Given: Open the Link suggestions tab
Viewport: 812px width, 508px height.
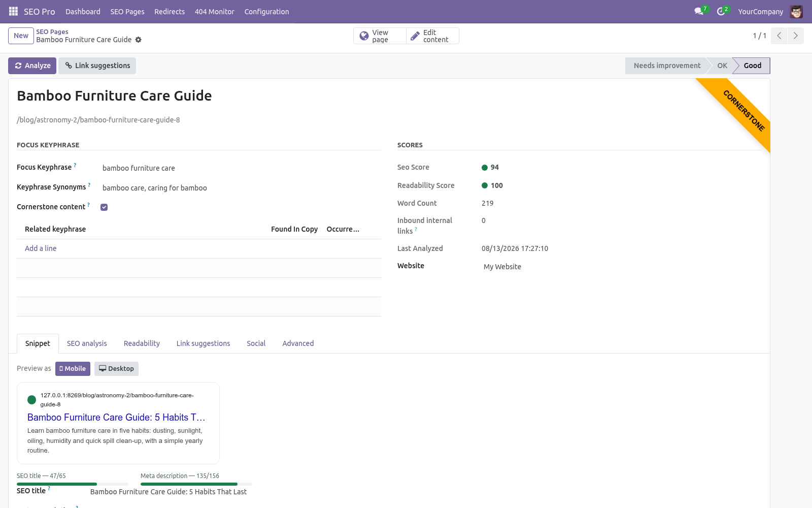Looking at the screenshot, I should pos(203,343).
